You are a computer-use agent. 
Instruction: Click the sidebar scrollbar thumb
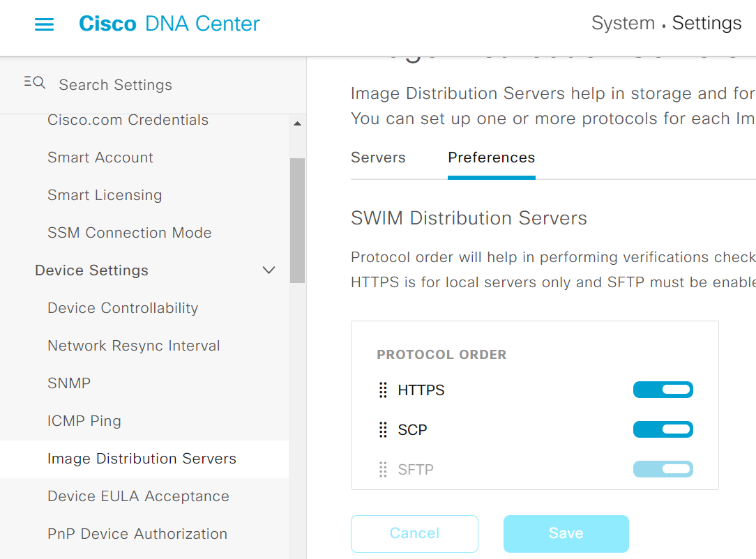pos(298,220)
